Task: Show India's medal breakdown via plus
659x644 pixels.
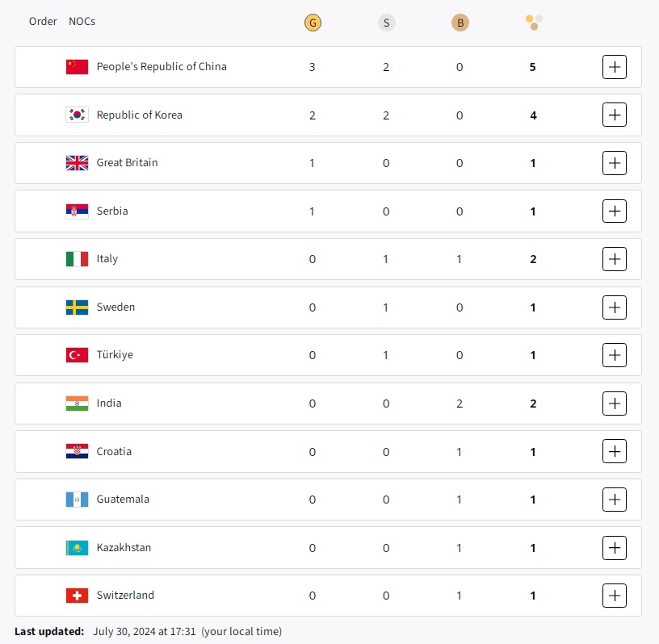Action: click(x=615, y=404)
